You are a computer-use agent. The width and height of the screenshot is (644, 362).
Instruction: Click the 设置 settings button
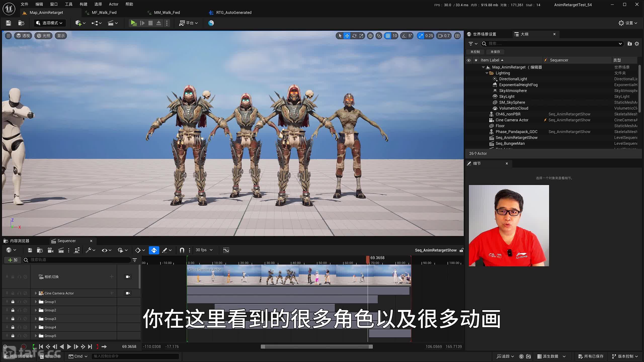628,23
